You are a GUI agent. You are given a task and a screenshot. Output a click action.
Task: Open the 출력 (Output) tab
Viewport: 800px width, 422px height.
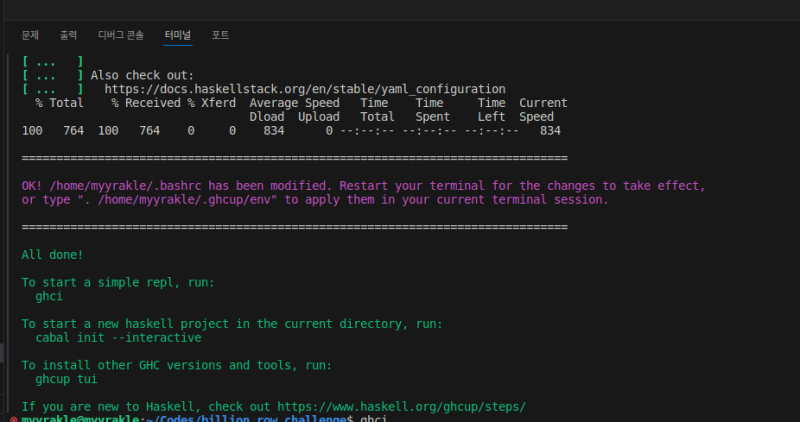tap(68, 35)
